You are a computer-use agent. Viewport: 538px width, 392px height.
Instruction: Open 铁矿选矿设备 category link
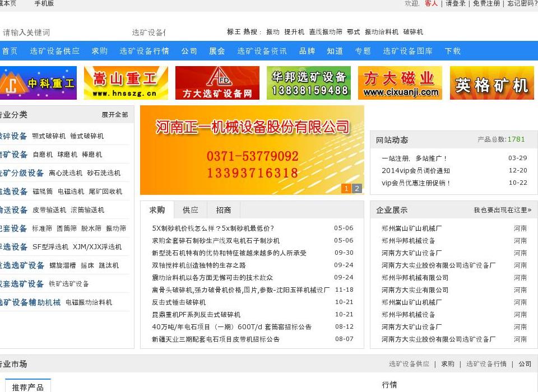click(x=69, y=284)
